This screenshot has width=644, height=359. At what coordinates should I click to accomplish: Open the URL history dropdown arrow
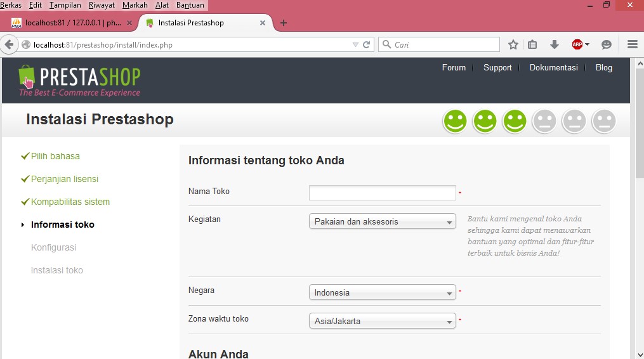coord(355,45)
